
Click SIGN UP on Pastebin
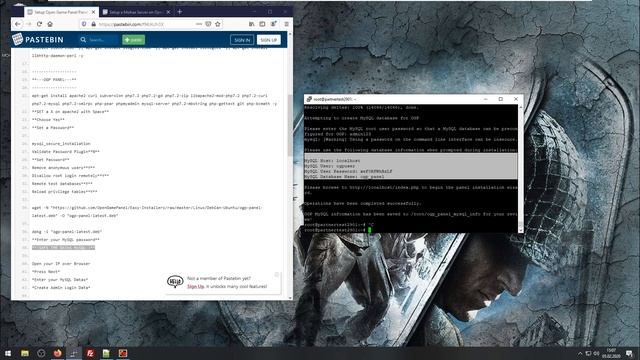coord(269,40)
